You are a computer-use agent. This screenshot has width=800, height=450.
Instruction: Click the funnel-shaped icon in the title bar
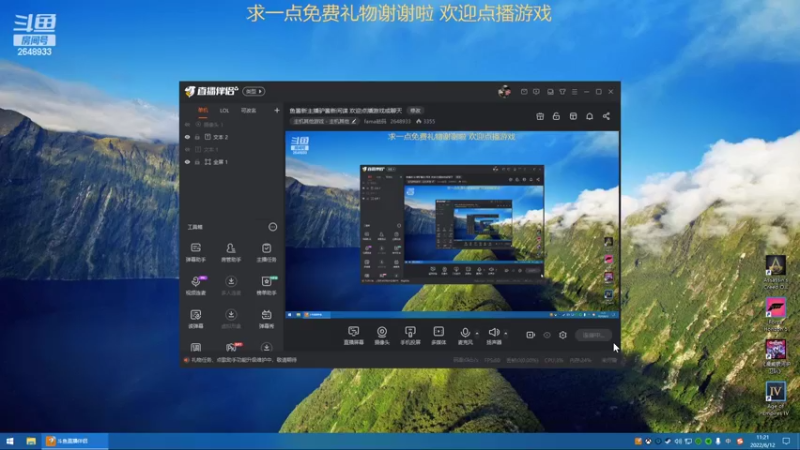[562, 92]
